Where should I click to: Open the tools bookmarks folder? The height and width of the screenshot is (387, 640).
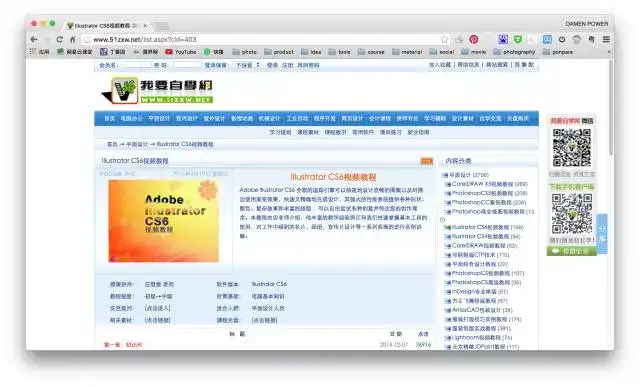(340, 52)
